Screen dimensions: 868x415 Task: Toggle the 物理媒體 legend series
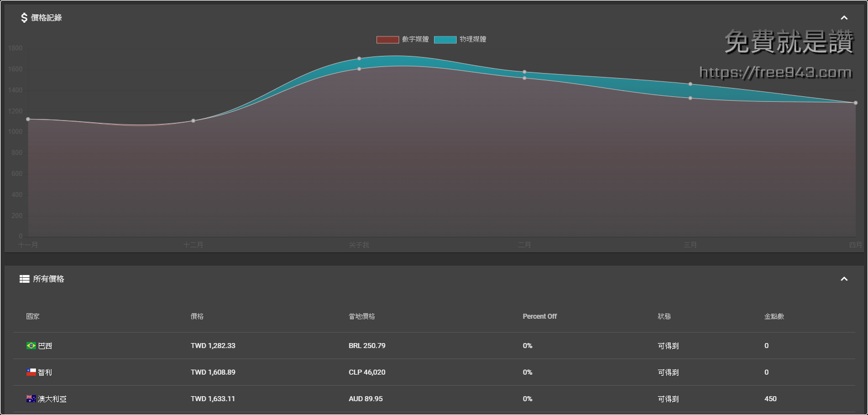point(473,39)
